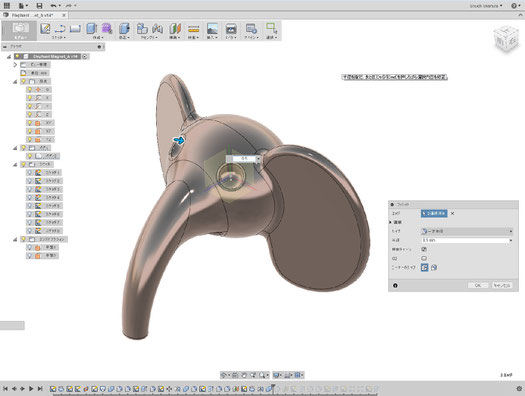Collapse the Construction folder node

(x=15, y=239)
